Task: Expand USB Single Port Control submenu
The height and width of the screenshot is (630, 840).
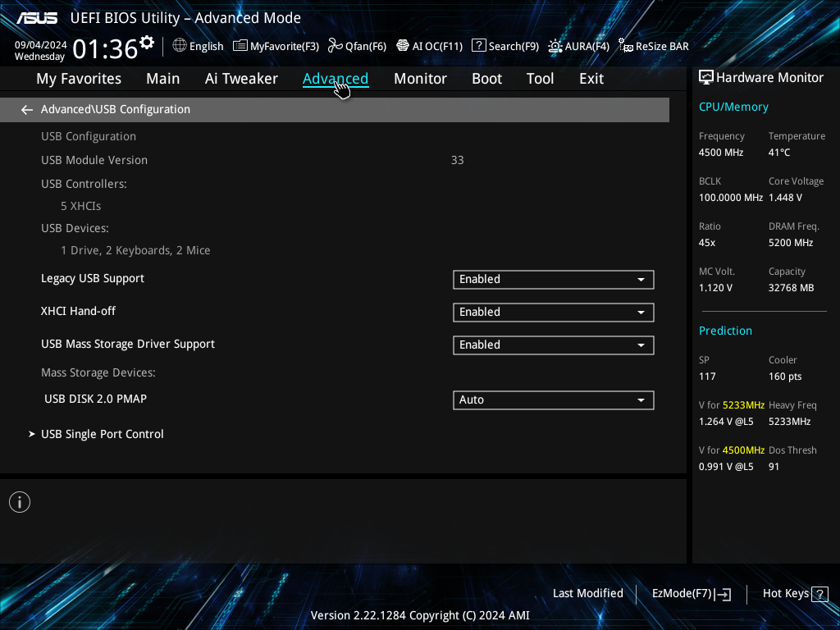Action: tap(103, 435)
